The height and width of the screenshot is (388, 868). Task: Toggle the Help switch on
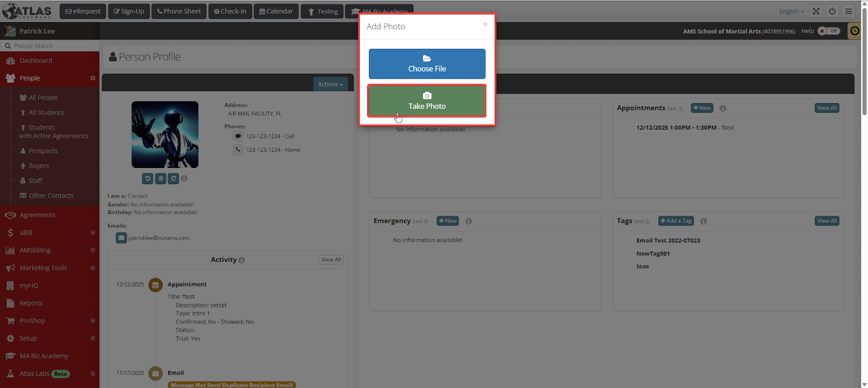point(828,31)
